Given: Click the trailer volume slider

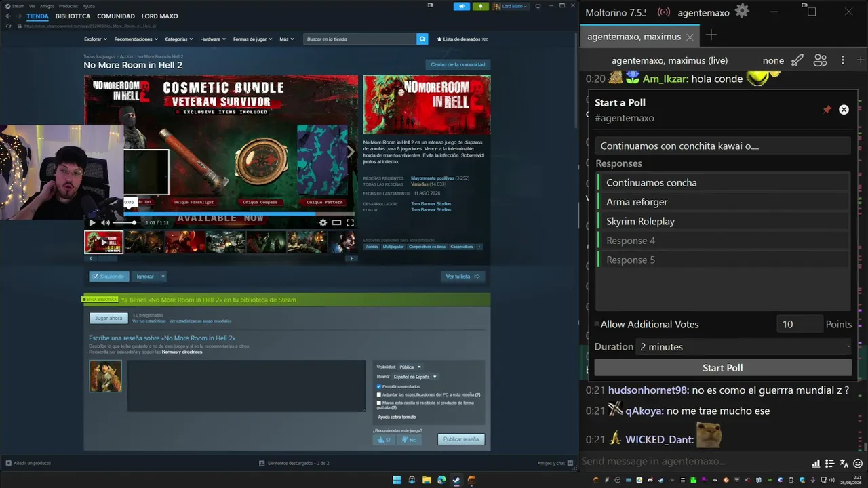Looking at the screenshot, I should (x=124, y=222).
